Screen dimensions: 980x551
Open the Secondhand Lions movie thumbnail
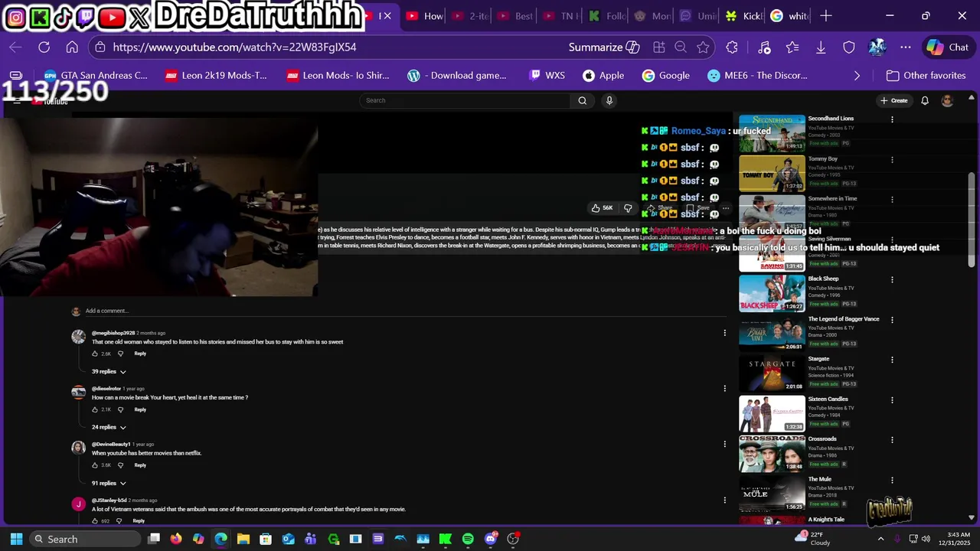(772, 133)
